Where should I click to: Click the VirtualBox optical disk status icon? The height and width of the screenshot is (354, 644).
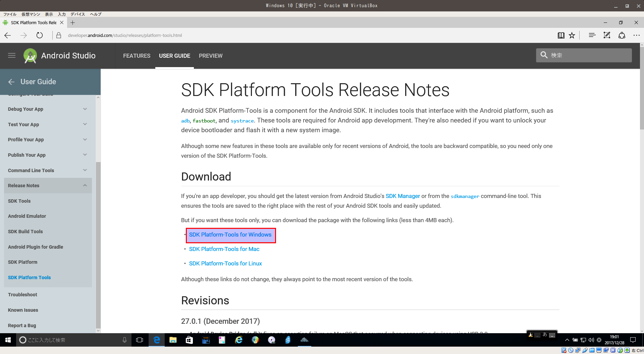(571, 350)
